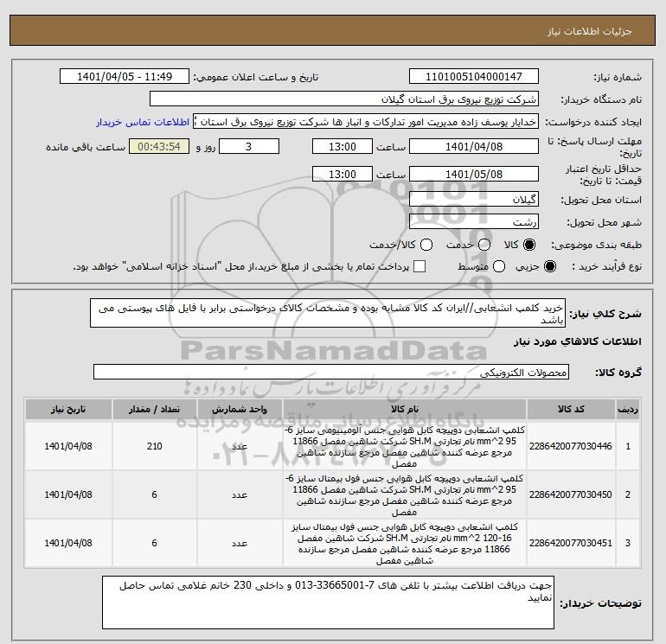Click the countdown timer 00:43:54
Screen dimensions: 666x644
[159, 147]
